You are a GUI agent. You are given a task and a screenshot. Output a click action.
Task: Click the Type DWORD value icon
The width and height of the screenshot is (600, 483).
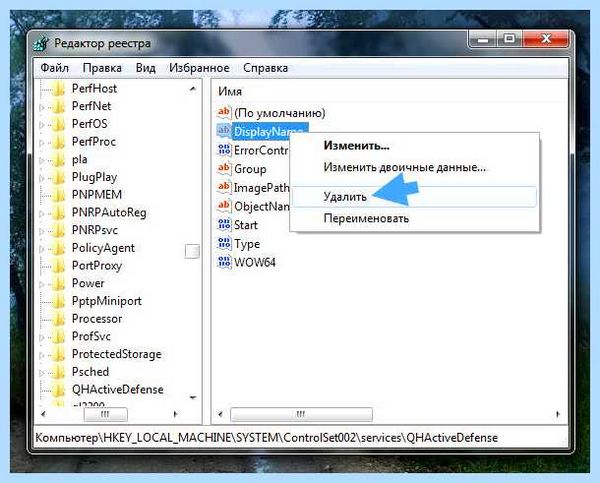coord(224,244)
